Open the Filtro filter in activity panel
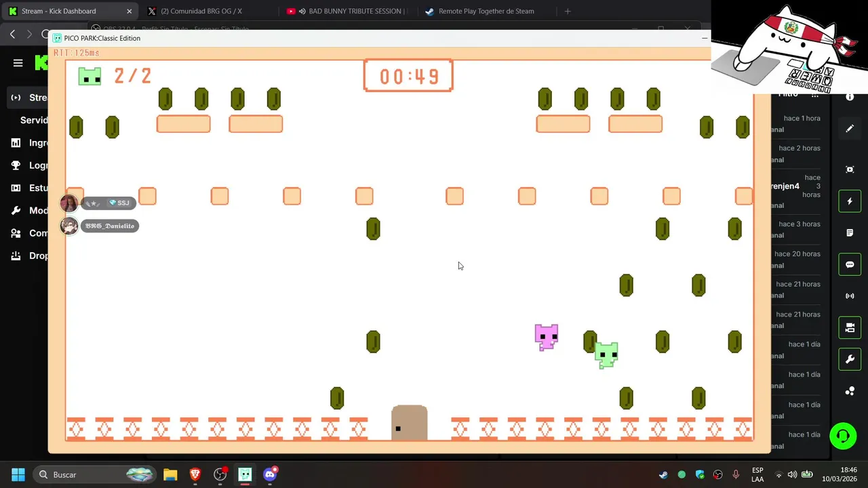This screenshot has height=488, width=868. pyautogui.click(x=788, y=95)
